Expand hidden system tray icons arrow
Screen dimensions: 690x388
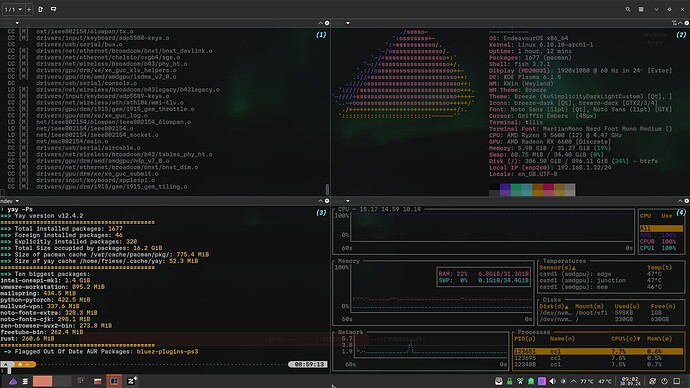(x=573, y=381)
